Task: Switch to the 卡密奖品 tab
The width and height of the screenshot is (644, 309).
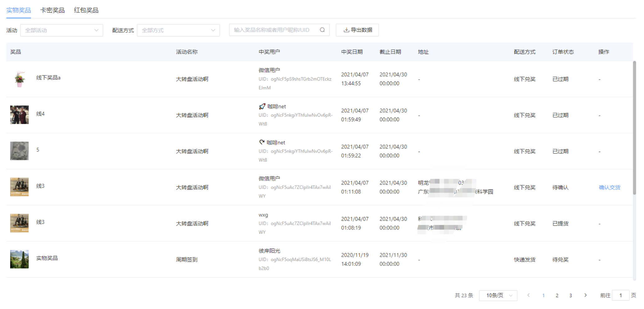Action: click(x=53, y=10)
